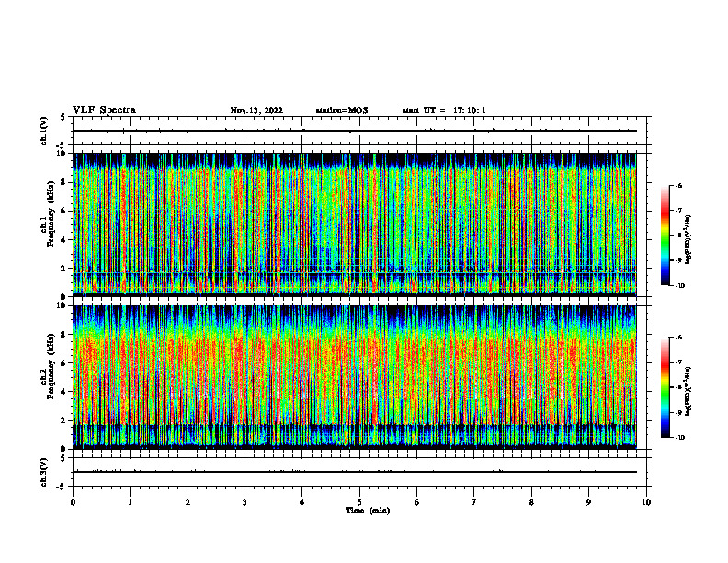The width and height of the screenshot is (728, 563).
Task: Click the 'log(PSD)(V²/Hz)' label beside ch.1 colorbar
Action: (x=688, y=240)
